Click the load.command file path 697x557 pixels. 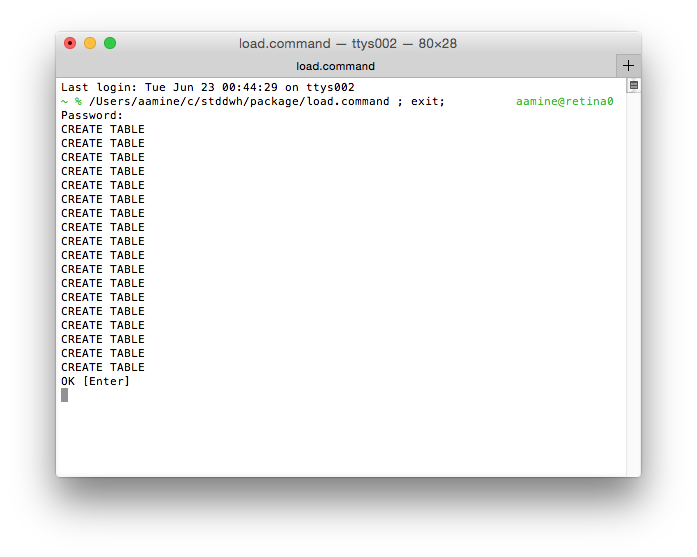239,101
